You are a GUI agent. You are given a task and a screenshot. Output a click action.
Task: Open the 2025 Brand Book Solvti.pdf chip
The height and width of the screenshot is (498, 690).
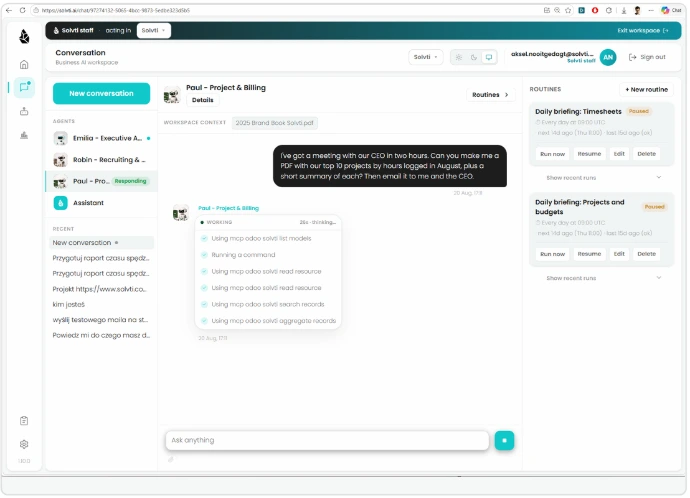click(275, 123)
